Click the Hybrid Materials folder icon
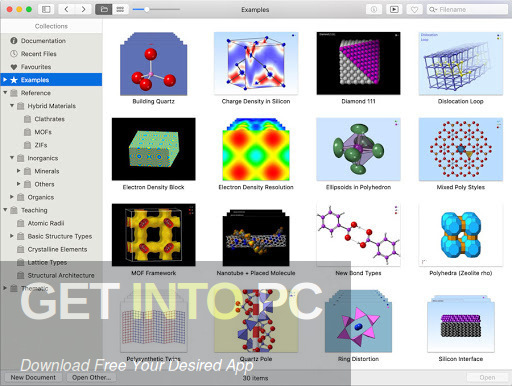This screenshot has height=386, width=512. tap(21, 106)
